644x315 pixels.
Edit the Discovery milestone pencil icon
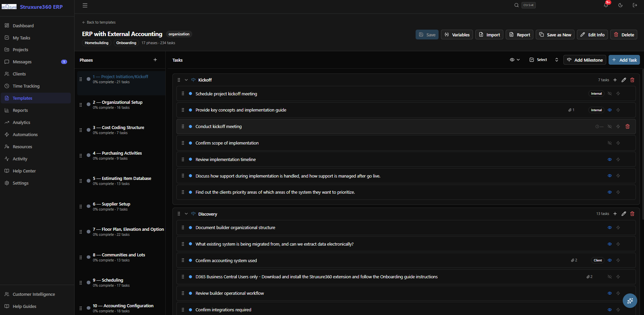click(624, 214)
